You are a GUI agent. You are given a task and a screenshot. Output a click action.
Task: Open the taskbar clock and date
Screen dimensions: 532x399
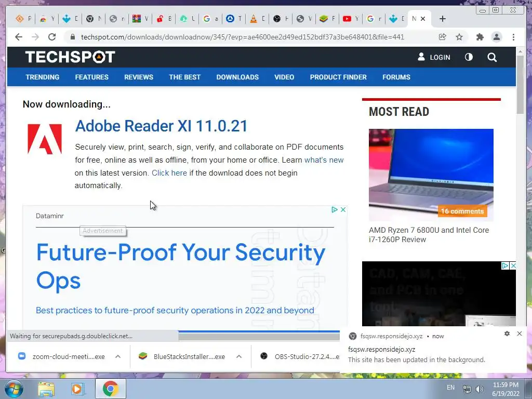click(x=506, y=389)
